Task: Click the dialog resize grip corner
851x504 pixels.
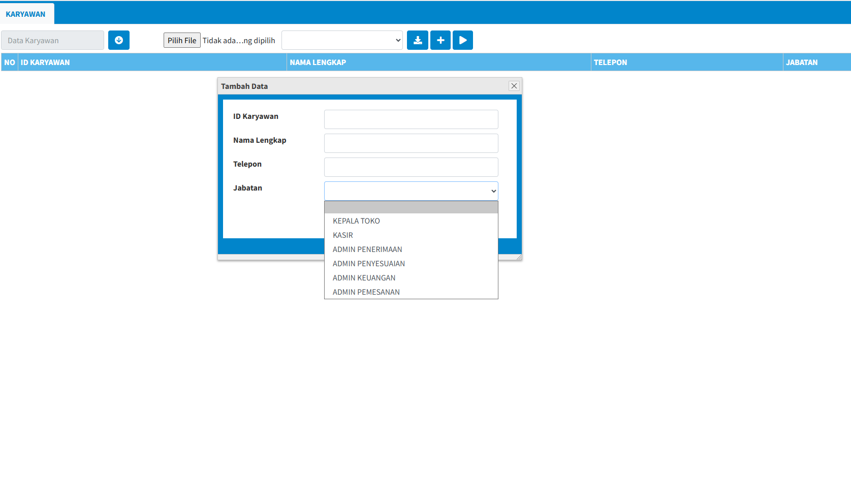Action: click(x=519, y=258)
